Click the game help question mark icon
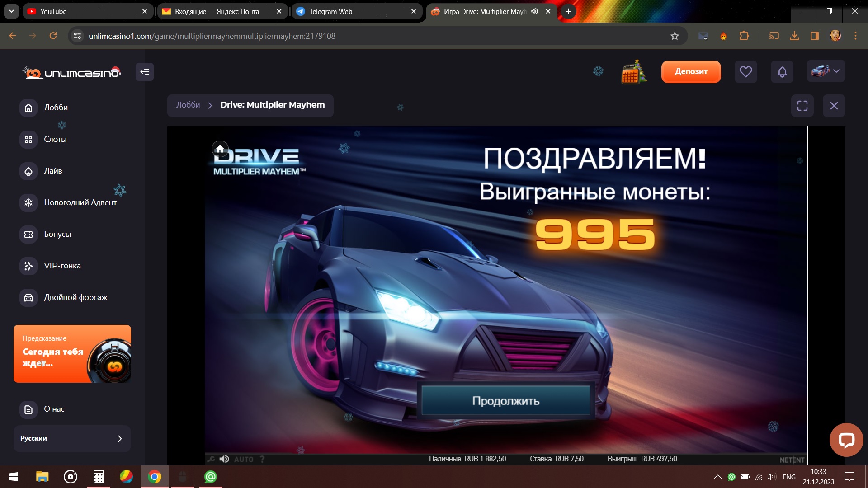The width and height of the screenshot is (868, 488). (262, 459)
